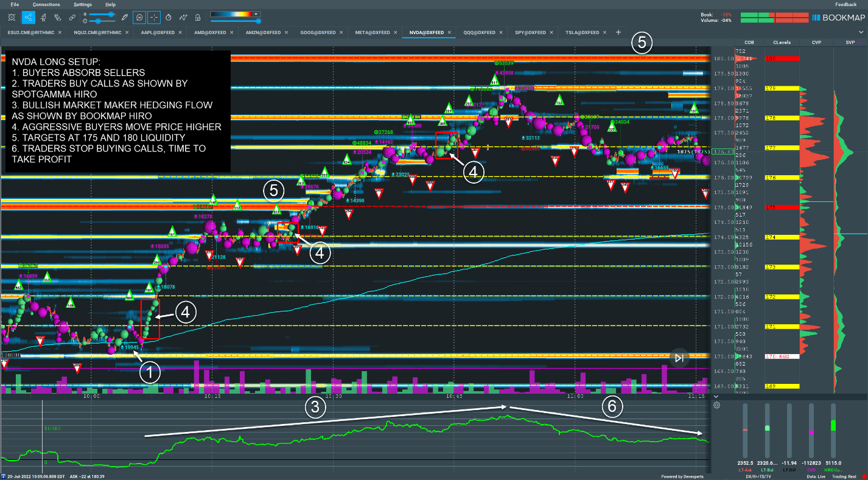
Task: Close the META@DXFEED tab
Action: click(396, 32)
